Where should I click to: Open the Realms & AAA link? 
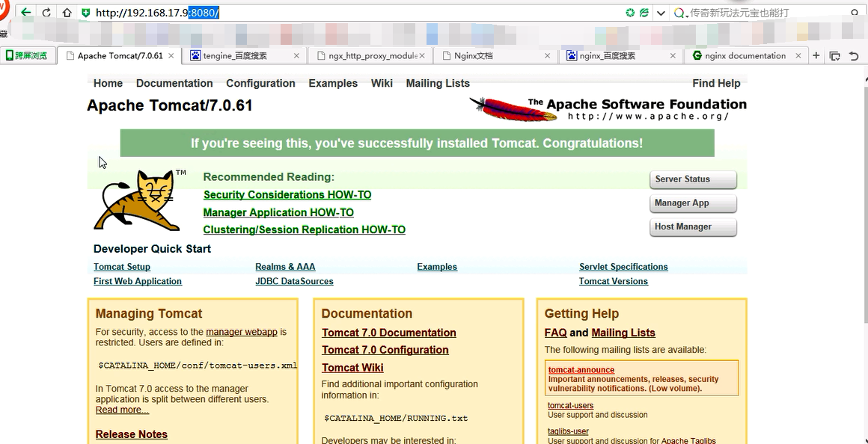click(285, 267)
